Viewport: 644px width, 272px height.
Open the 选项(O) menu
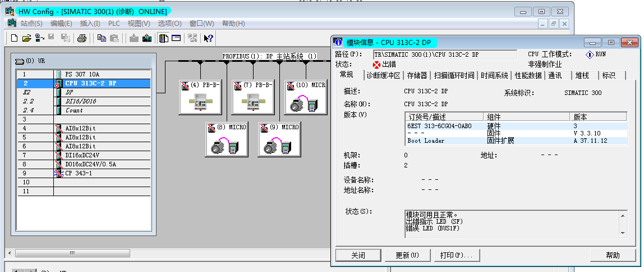[x=169, y=24]
